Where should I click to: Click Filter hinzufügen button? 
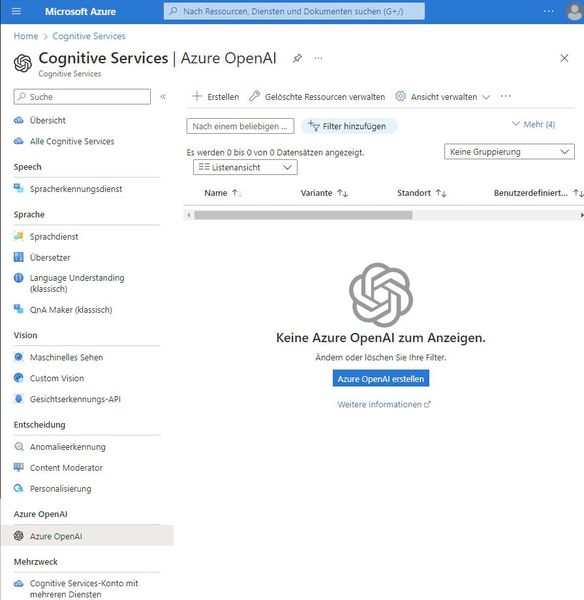click(x=349, y=126)
